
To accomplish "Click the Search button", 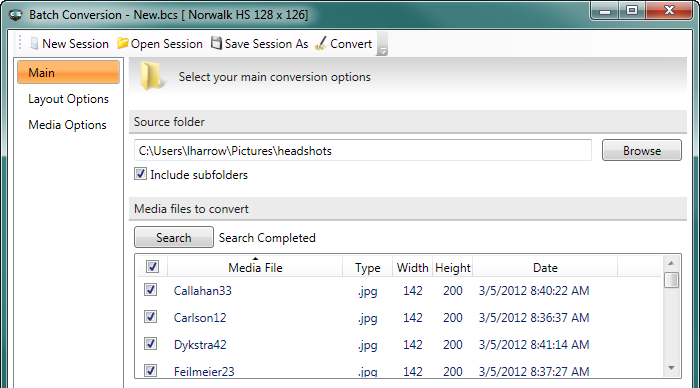I will [174, 237].
